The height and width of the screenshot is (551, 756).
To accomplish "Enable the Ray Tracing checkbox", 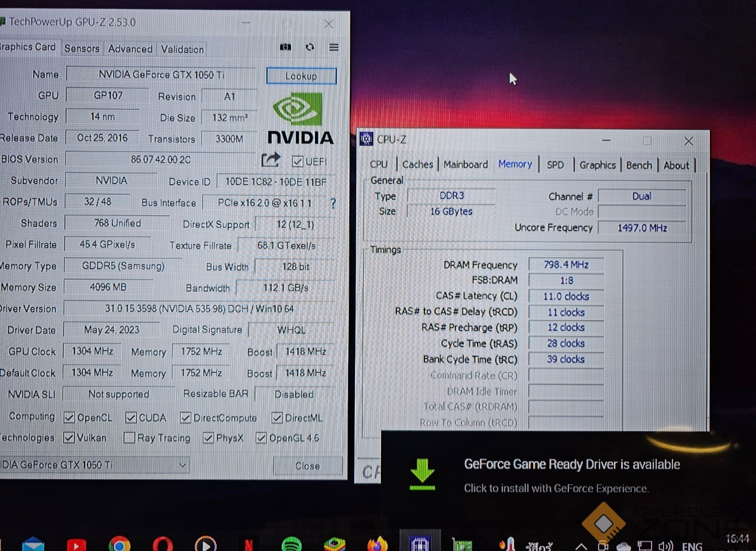I will coord(129,438).
